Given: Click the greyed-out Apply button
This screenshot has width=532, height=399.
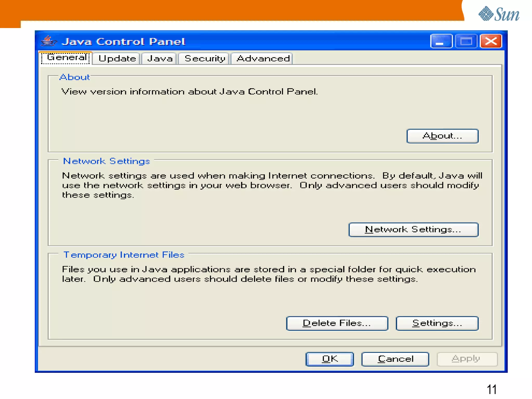Looking at the screenshot, I should pyautogui.click(x=467, y=359).
